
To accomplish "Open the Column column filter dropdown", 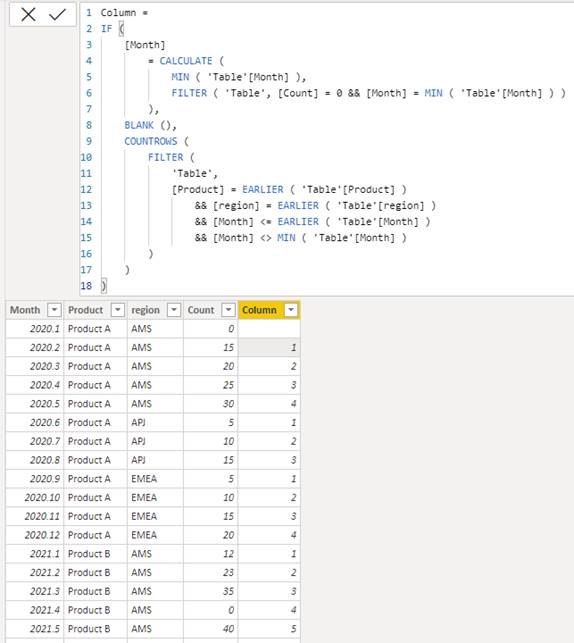I will (291, 310).
